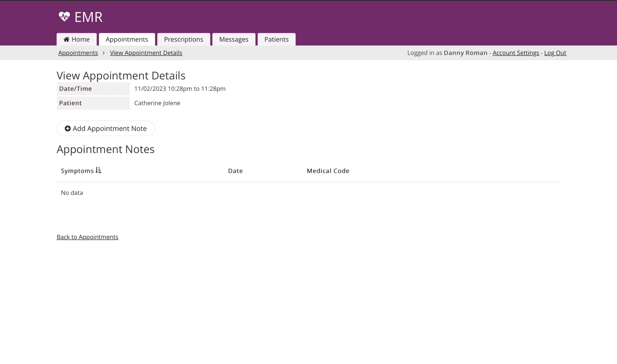The height and width of the screenshot is (364, 617).
Task: Open View Appointment Details breadcrumb link
Action: [x=146, y=53]
